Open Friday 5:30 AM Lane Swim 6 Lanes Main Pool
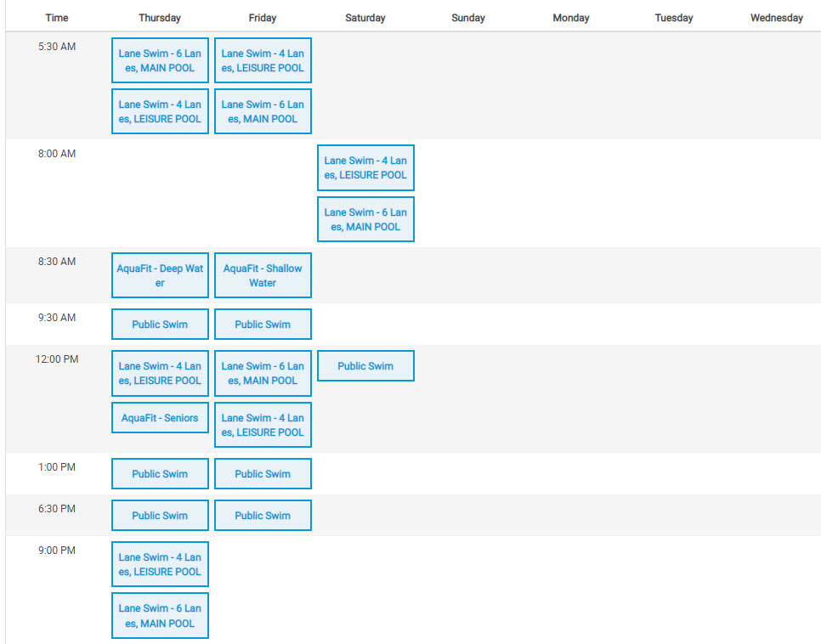821x644 pixels. (263, 111)
